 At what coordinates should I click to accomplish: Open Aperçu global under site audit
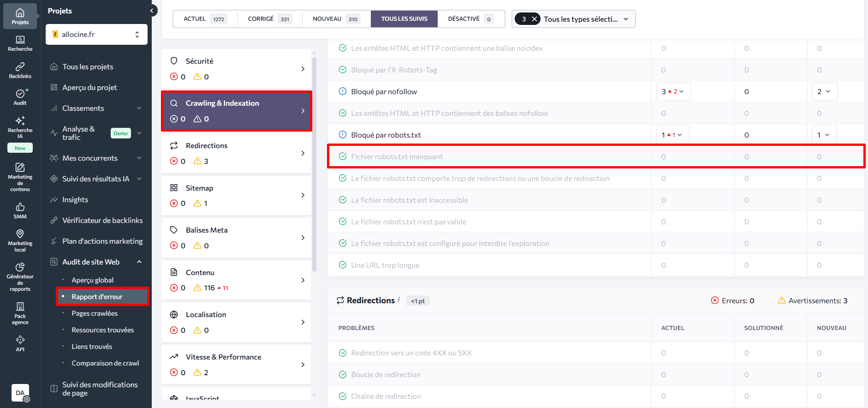coord(93,280)
